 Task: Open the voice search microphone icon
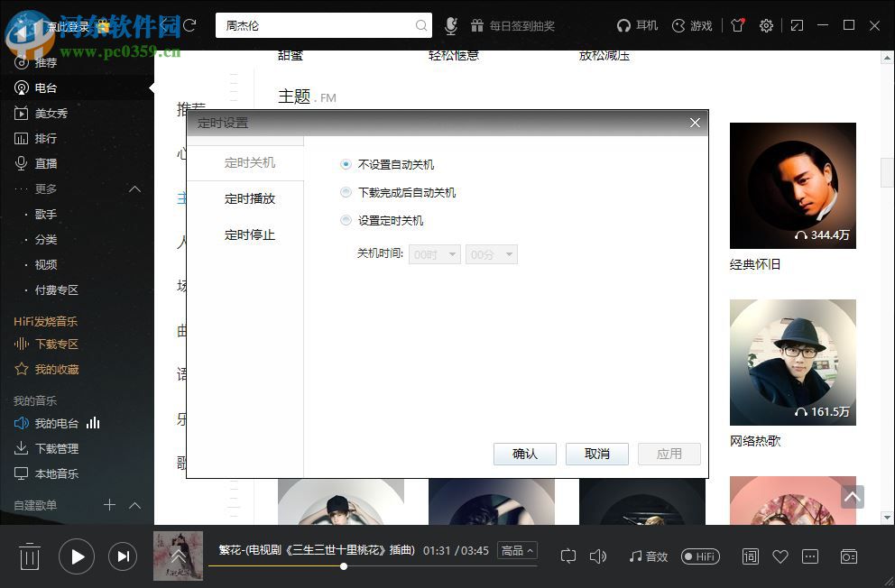[450, 25]
